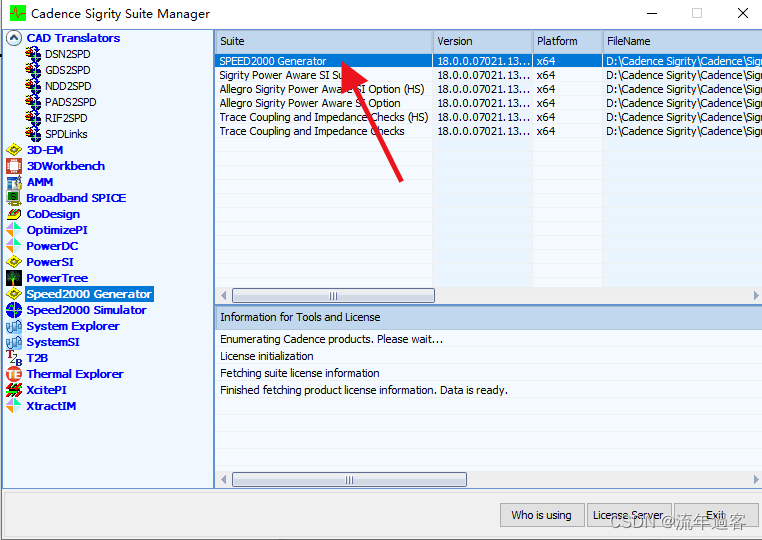Open Thermal Explorer product entry
Viewport: 762px width, 540px height.
pos(75,374)
